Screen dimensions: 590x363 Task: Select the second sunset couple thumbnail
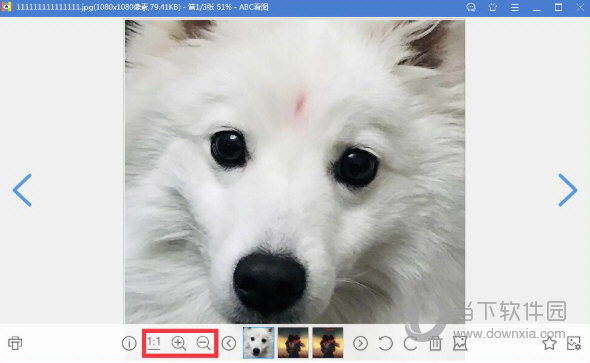(x=293, y=343)
